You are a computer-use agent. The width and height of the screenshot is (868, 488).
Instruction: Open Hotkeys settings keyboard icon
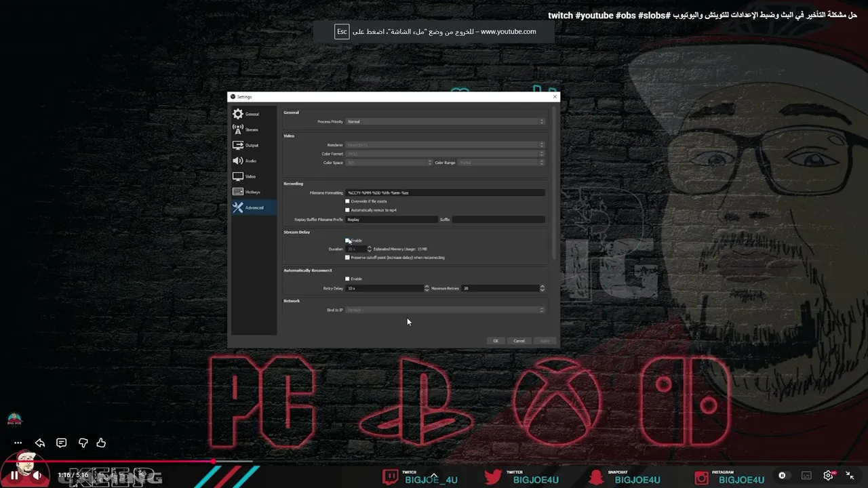pos(237,192)
